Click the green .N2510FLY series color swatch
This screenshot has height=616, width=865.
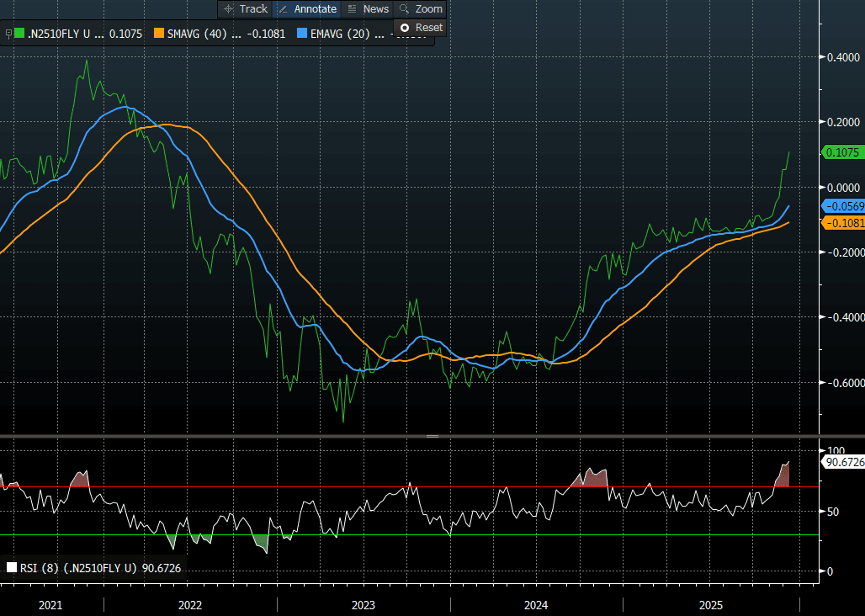pos(19,35)
